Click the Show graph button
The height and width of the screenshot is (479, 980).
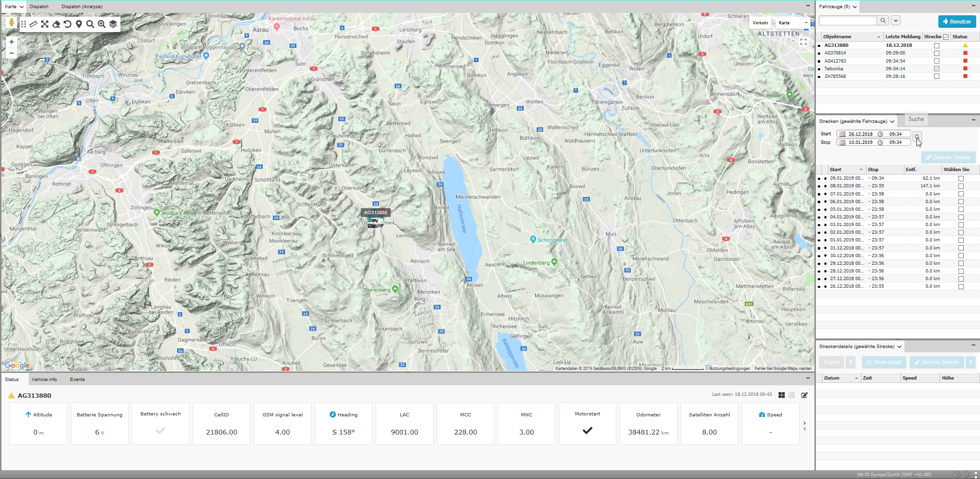(x=884, y=362)
